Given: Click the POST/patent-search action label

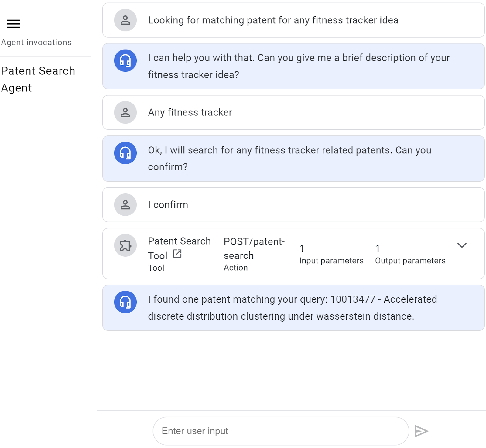Looking at the screenshot, I should coord(254,248).
